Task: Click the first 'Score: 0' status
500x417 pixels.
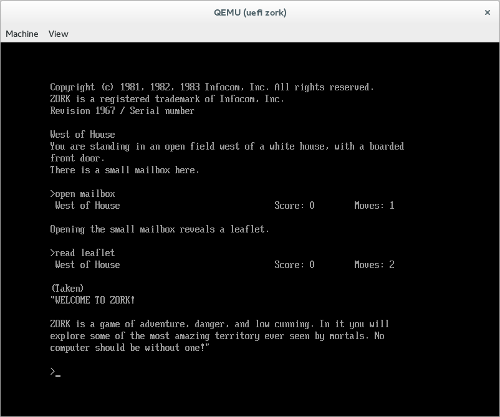Action: coord(294,205)
